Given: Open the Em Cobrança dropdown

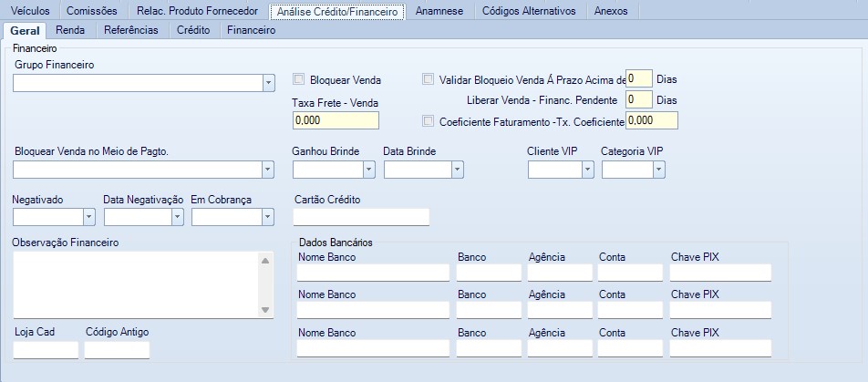Looking at the screenshot, I should tap(267, 217).
